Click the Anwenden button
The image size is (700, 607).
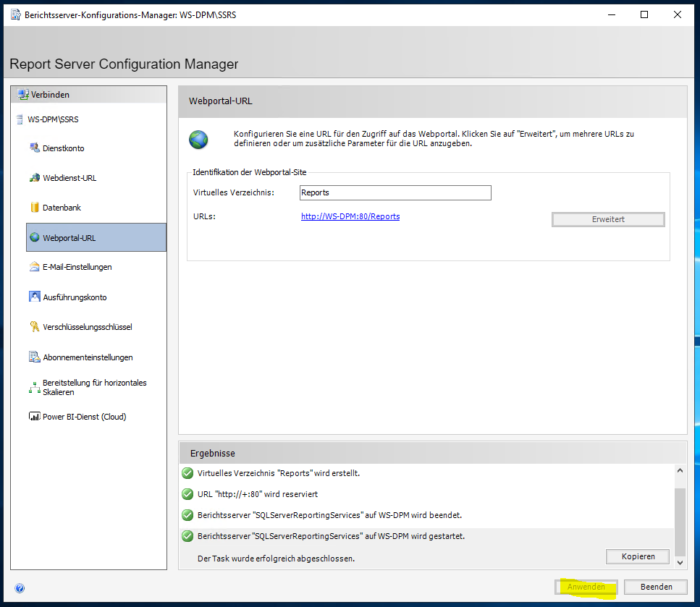point(586,587)
